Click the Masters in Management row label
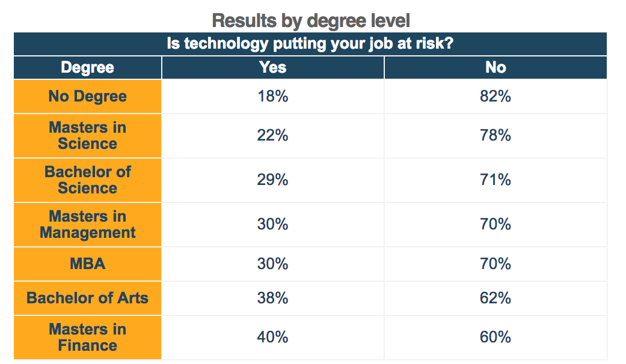This screenshot has height=364, width=626. tap(88, 225)
